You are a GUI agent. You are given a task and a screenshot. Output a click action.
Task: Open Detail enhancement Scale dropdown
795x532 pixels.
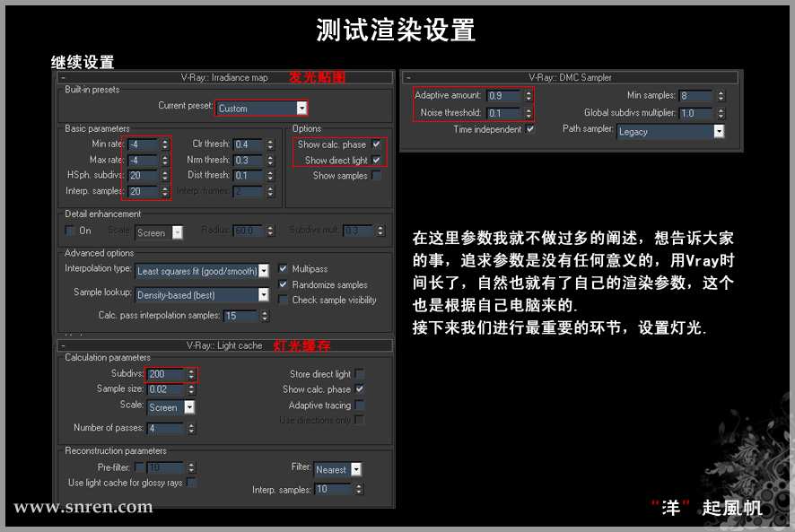159,232
